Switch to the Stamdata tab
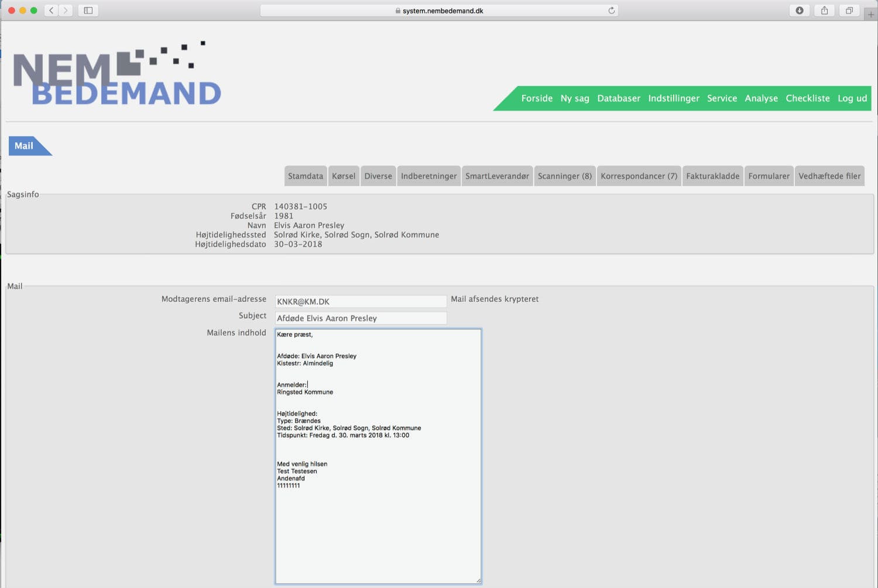Screen dimensions: 878x588 (306, 176)
